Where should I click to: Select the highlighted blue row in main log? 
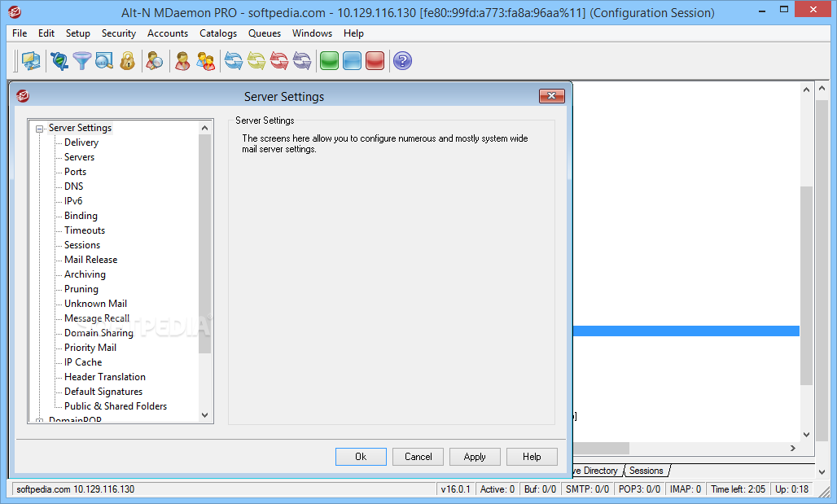pos(686,331)
